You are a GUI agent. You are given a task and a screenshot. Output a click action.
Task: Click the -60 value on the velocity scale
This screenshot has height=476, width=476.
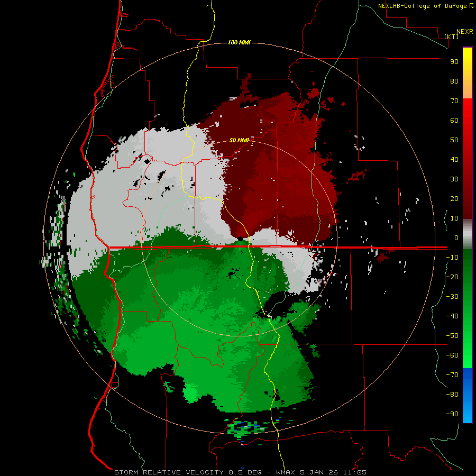(452, 355)
